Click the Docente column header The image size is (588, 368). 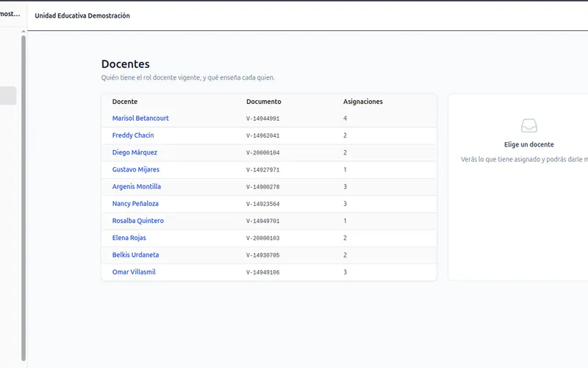(124, 102)
